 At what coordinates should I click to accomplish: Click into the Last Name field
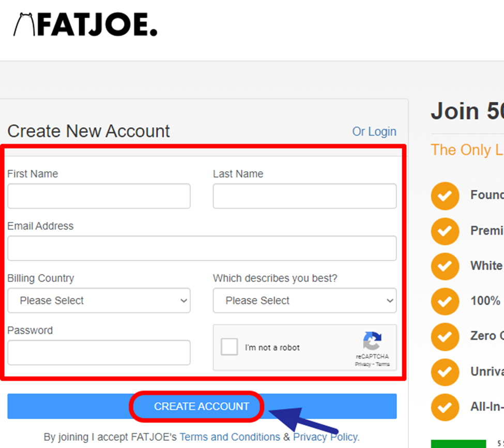click(304, 196)
